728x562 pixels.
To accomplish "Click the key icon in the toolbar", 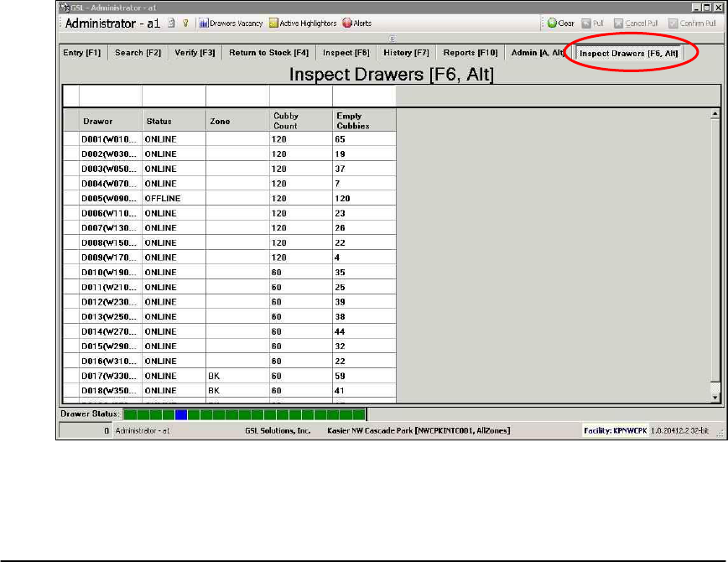I will coord(185,23).
